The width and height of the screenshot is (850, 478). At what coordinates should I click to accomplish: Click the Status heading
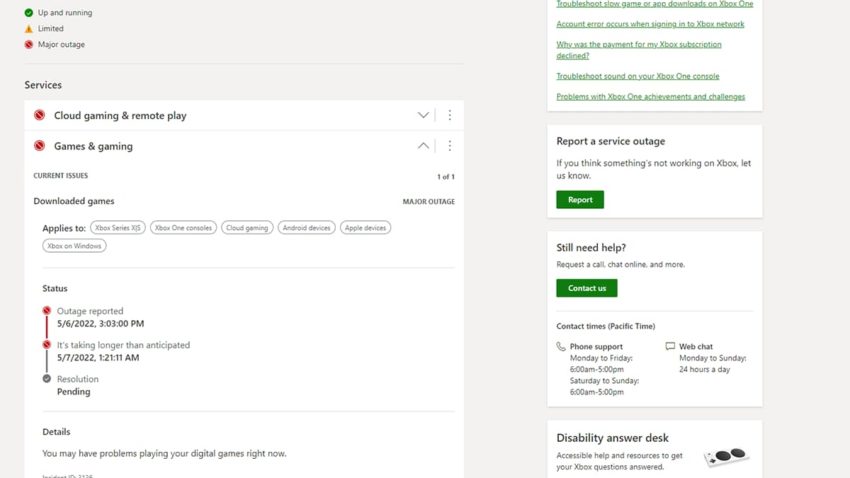55,288
